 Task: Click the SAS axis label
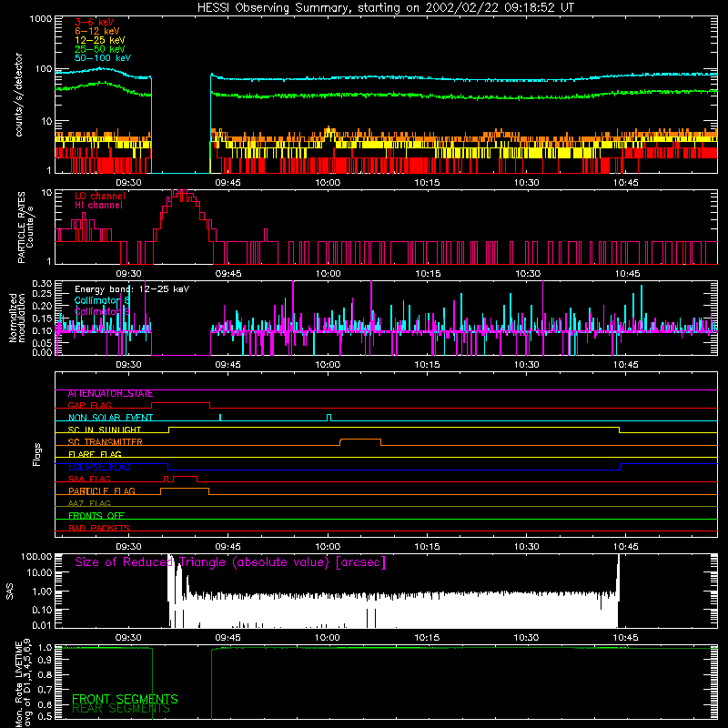(x=10, y=591)
